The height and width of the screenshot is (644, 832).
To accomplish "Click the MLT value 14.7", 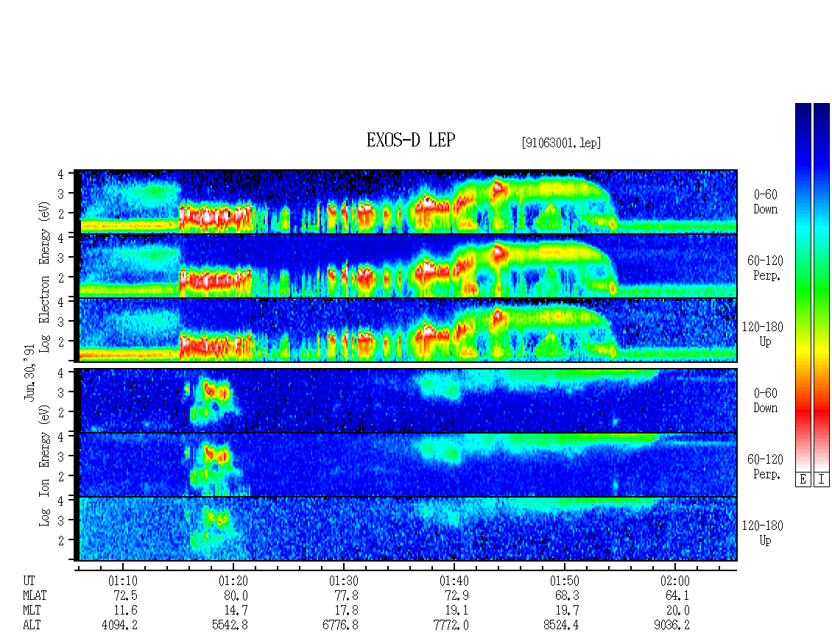I will pos(236,611).
